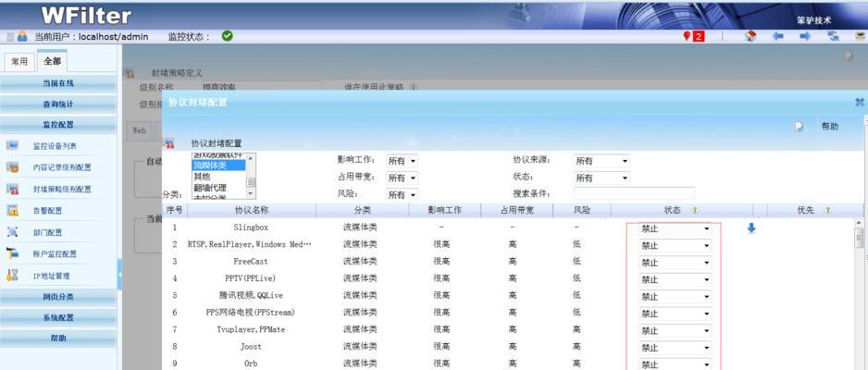Open the 网页分类 menu section

click(58, 297)
